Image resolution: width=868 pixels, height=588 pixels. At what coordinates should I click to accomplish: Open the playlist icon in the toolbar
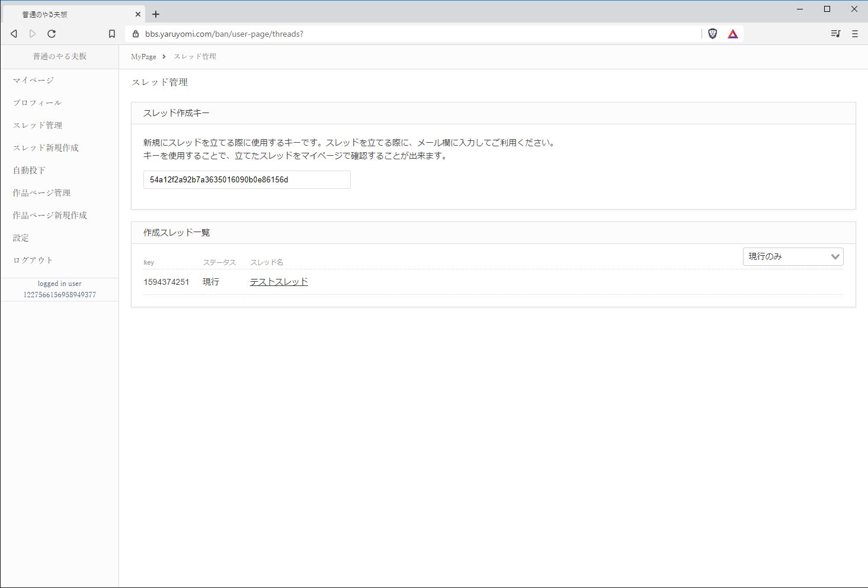click(835, 34)
